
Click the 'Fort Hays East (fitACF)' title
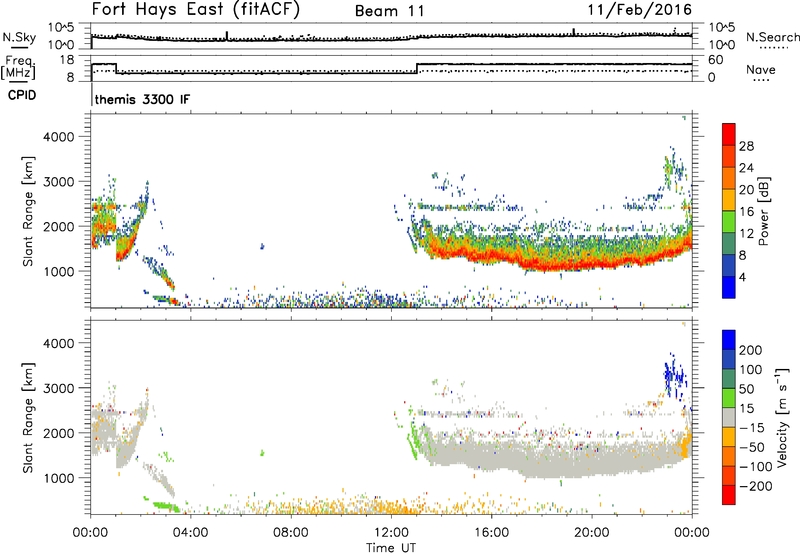(196, 9)
